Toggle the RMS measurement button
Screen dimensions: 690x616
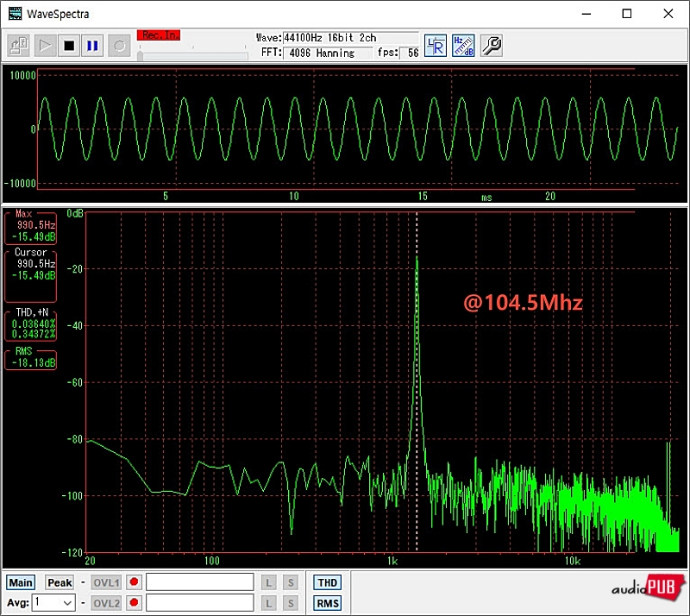coord(327,603)
